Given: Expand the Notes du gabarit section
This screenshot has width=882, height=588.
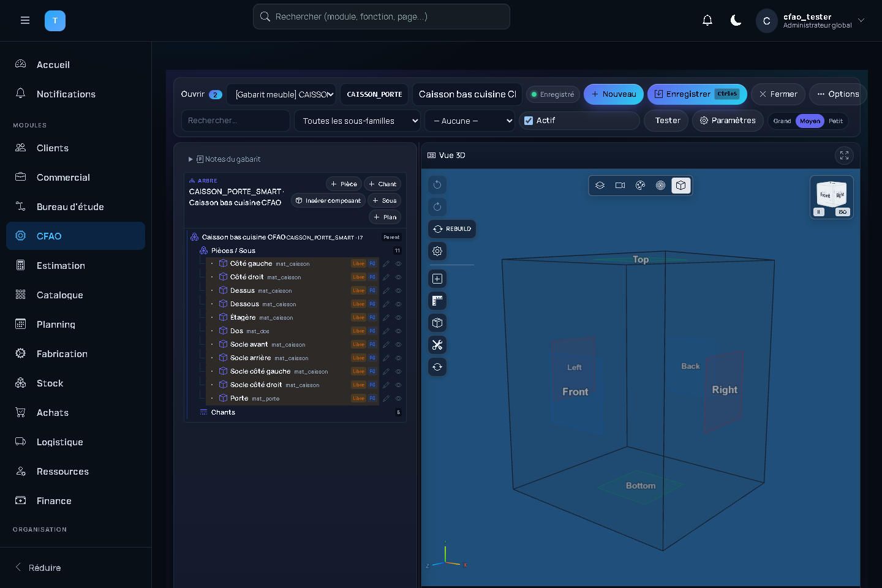Looking at the screenshot, I should coord(224,159).
